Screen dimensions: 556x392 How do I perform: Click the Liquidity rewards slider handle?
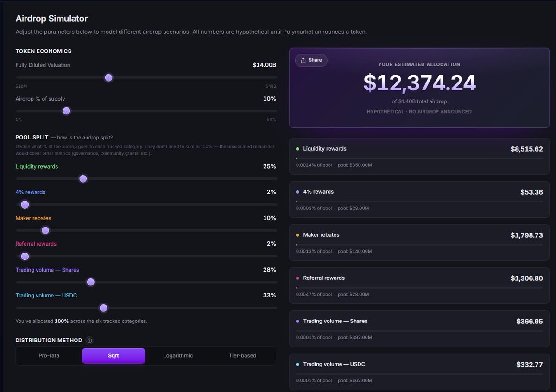coord(83,179)
